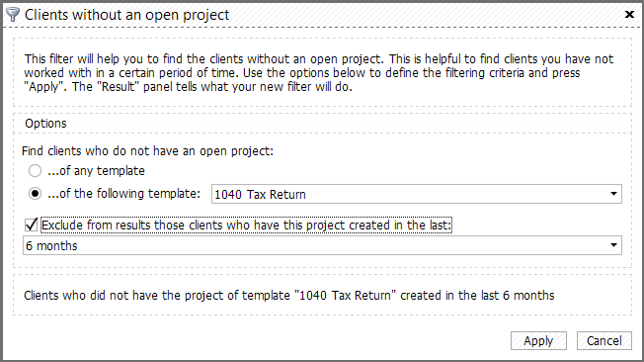Viewport: 644px width, 362px height.
Task: Cancel the filter dialog
Action: 604,340
